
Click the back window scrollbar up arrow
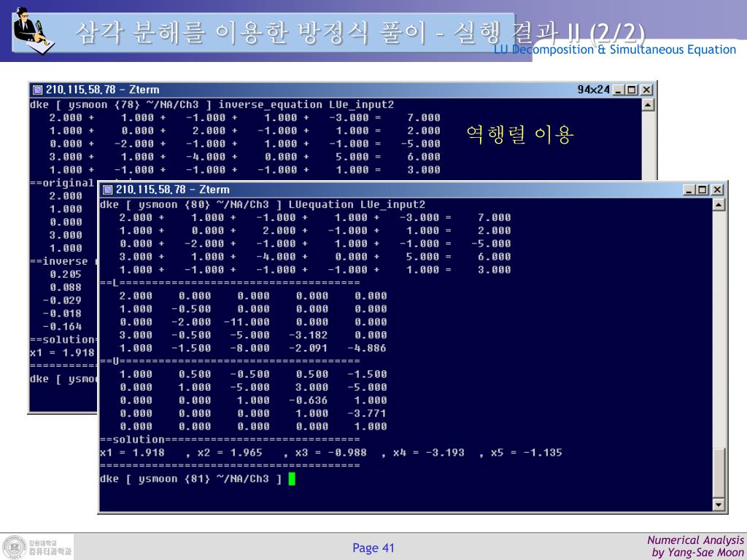[x=649, y=105]
